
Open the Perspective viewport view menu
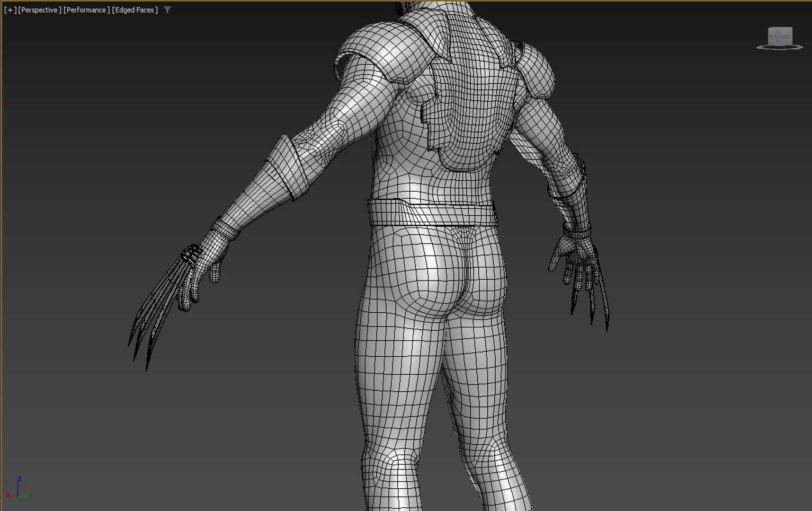point(40,10)
